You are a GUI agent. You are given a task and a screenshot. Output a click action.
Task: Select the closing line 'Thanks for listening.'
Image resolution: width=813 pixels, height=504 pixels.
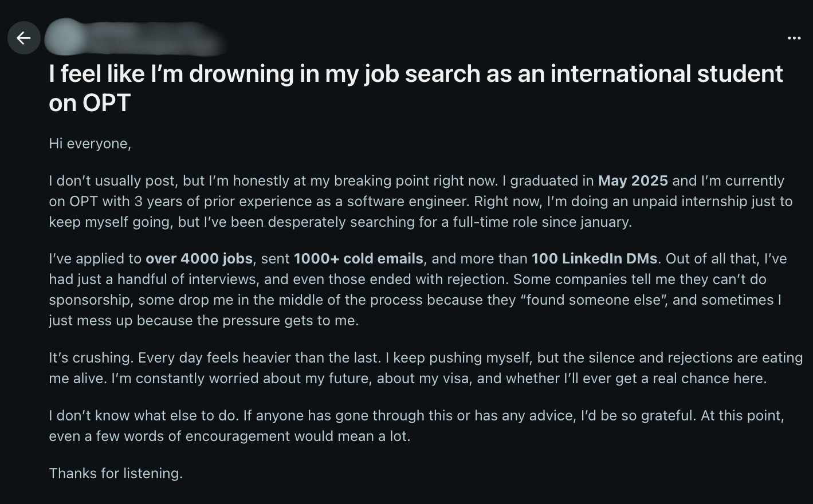click(x=116, y=473)
